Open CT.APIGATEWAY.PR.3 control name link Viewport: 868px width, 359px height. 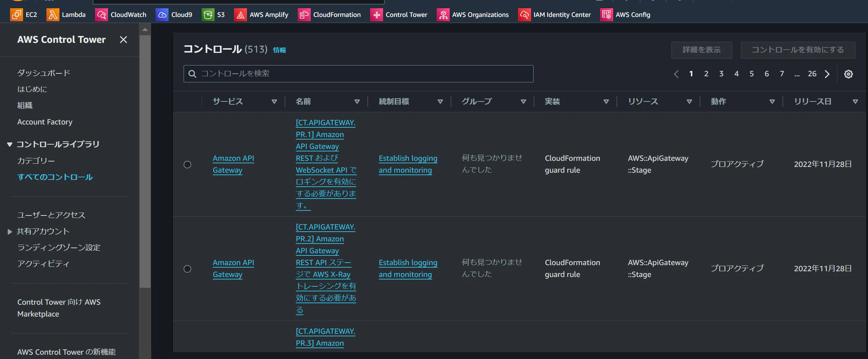click(x=325, y=337)
